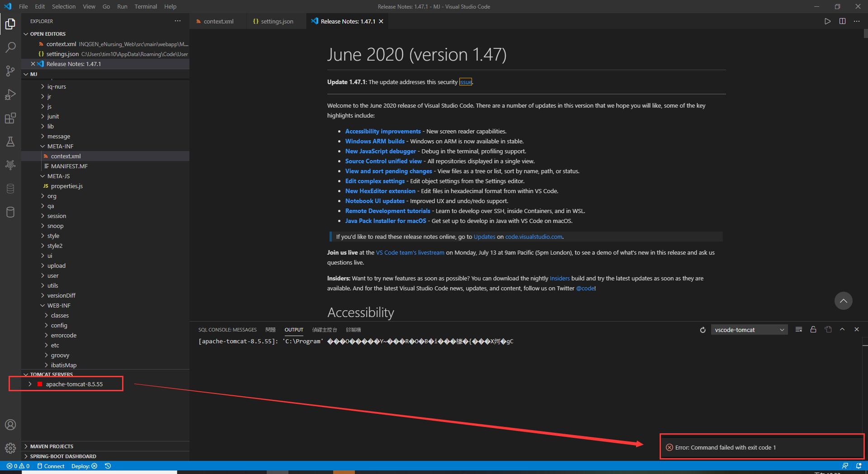Expand the apache-tomcat-8.5.55 server node
Image resolution: width=868 pixels, height=474 pixels.
(x=30, y=384)
